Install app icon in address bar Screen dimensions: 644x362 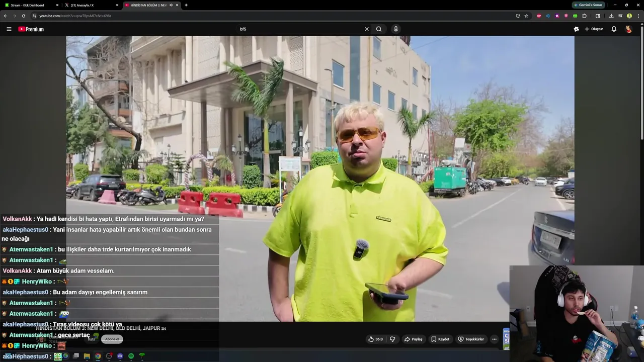click(x=518, y=16)
